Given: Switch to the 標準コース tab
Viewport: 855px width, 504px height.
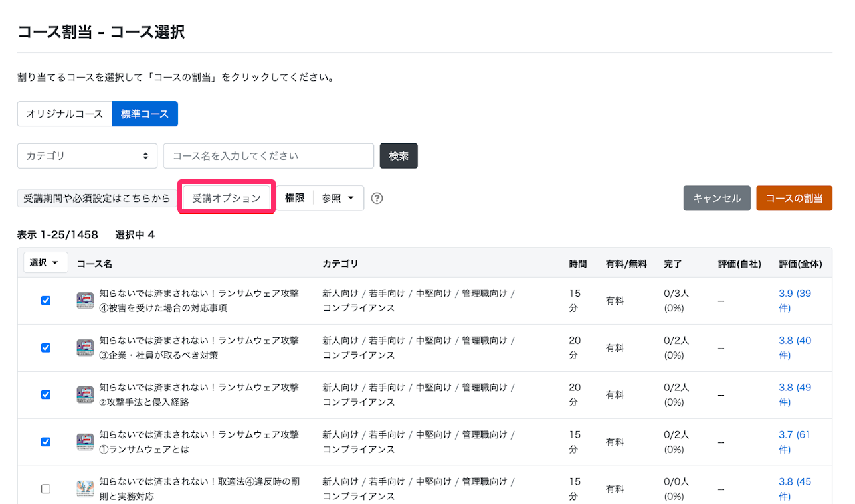Looking at the screenshot, I should (145, 114).
